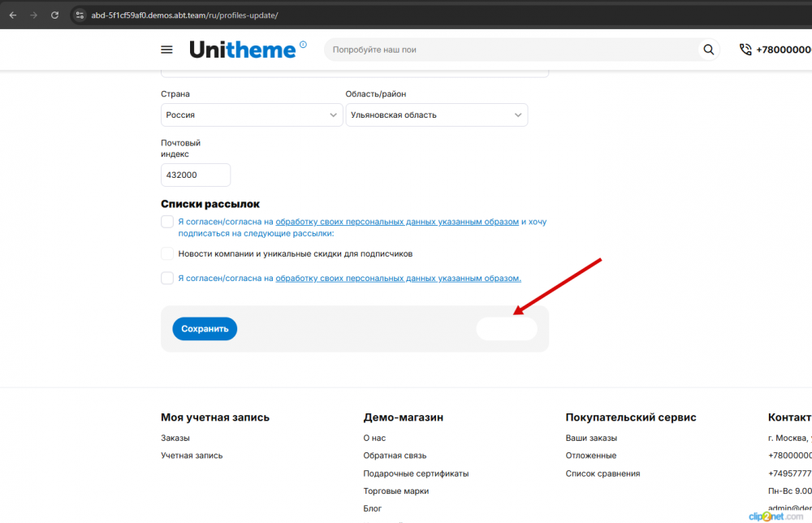Open the hamburger navigation menu
The image size is (812, 523).
point(166,49)
